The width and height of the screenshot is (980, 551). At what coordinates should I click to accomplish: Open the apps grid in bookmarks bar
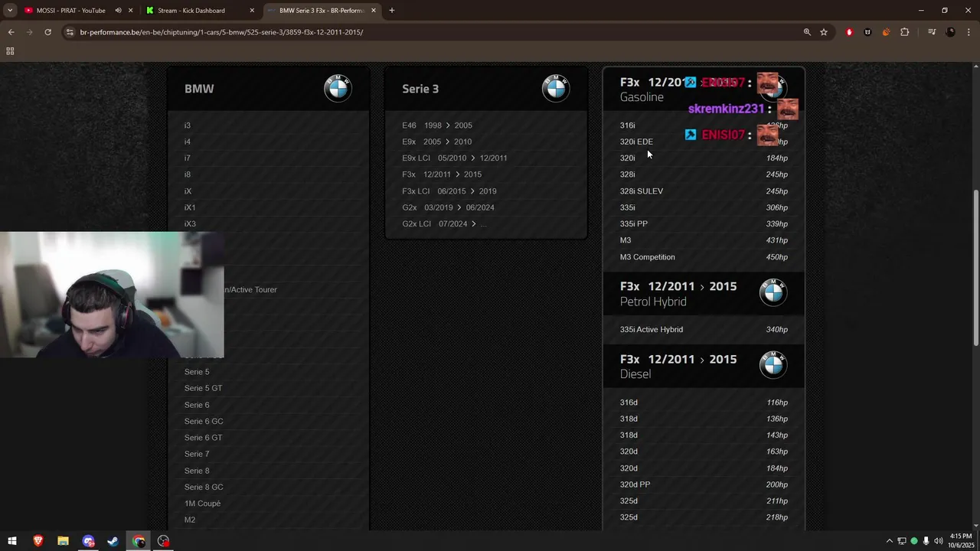pos(10,51)
